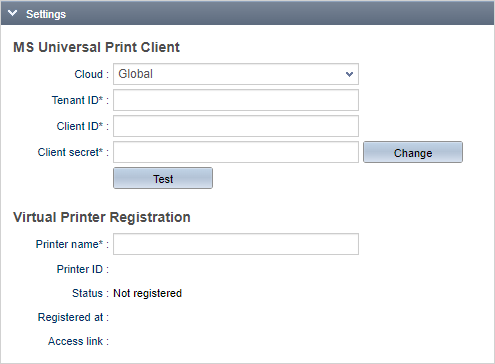This screenshot has width=495, height=364.
Task: Click the Change button for client secret
Action: pos(413,152)
